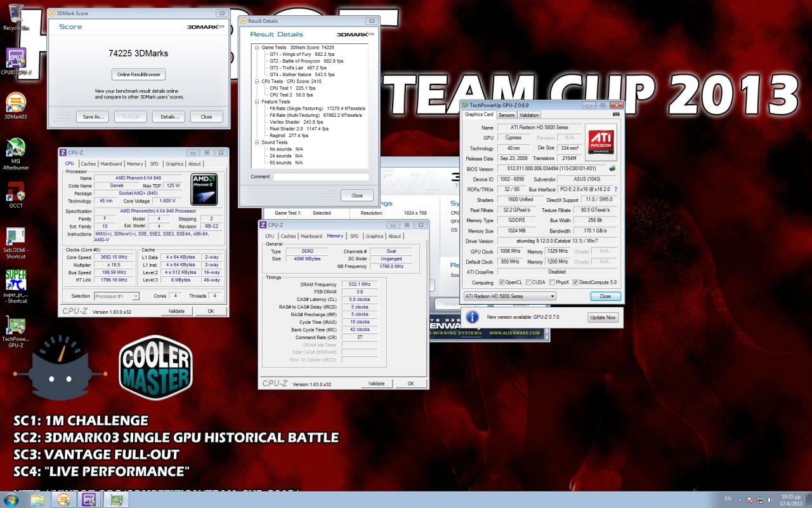Click the Details button in 3DMark Score
This screenshot has width=812, height=508.
pos(169,117)
